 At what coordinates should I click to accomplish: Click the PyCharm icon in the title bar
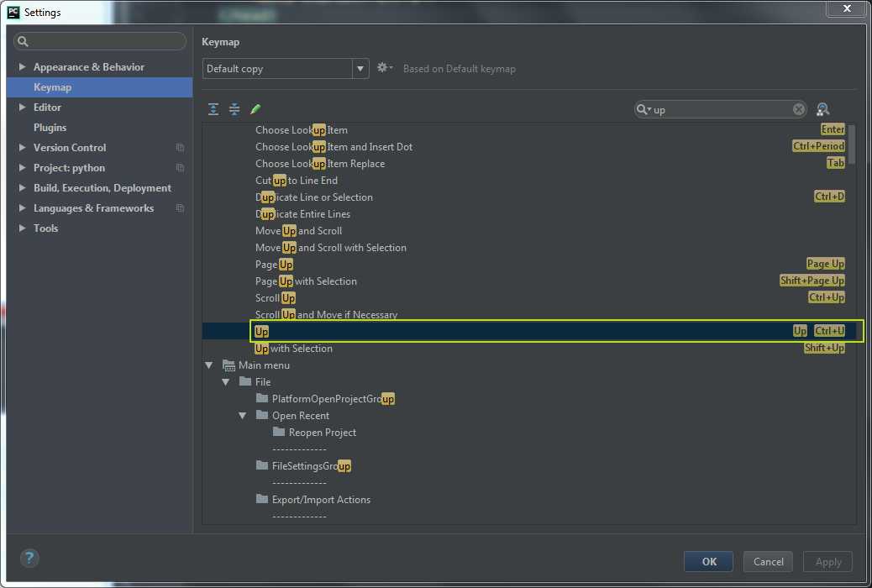coord(13,13)
